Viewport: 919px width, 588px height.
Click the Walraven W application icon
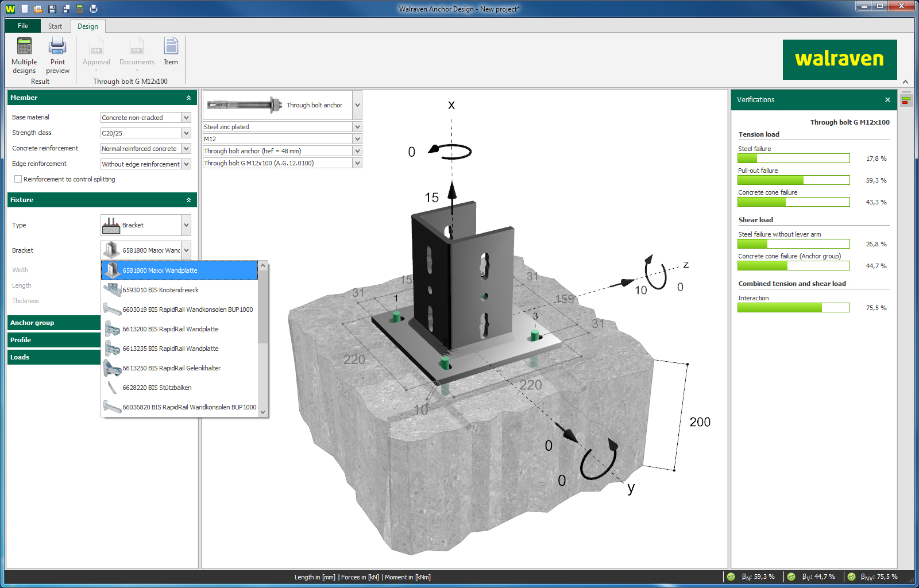click(10, 9)
